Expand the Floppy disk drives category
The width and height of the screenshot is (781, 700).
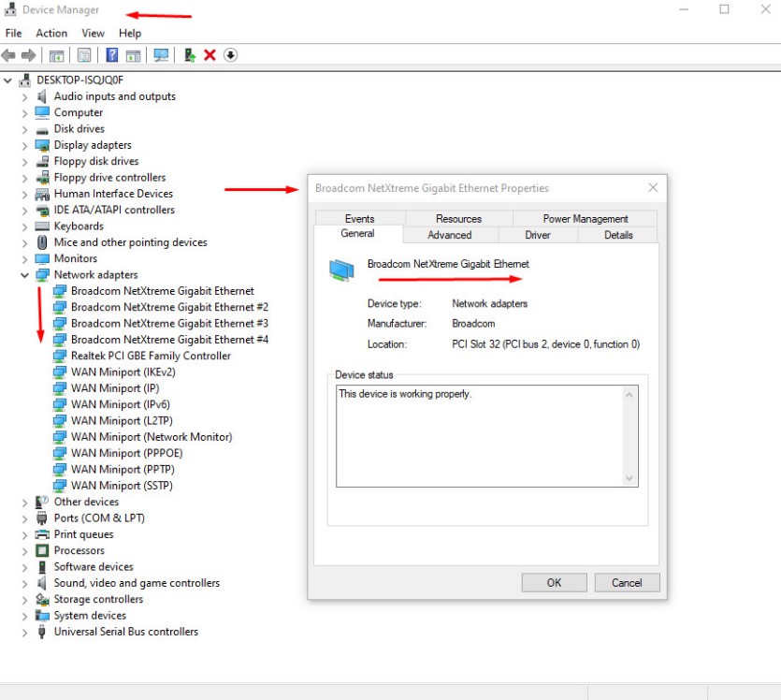coord(24,161)
